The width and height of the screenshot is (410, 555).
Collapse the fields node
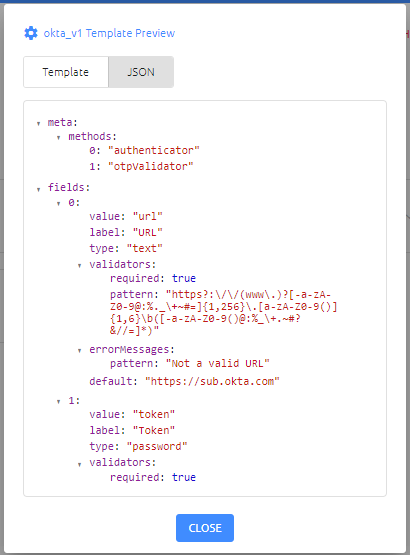click(x=39, y=189)
